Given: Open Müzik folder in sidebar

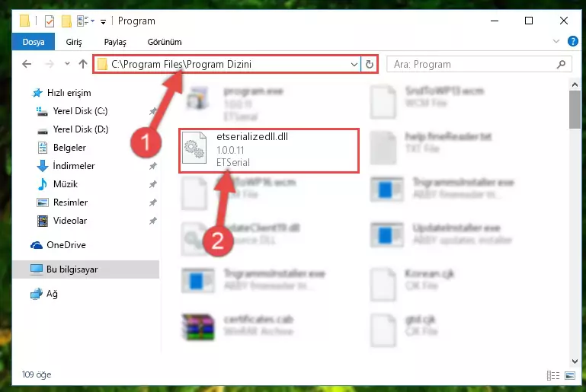Looking at the screenshot, I should 66,184.
